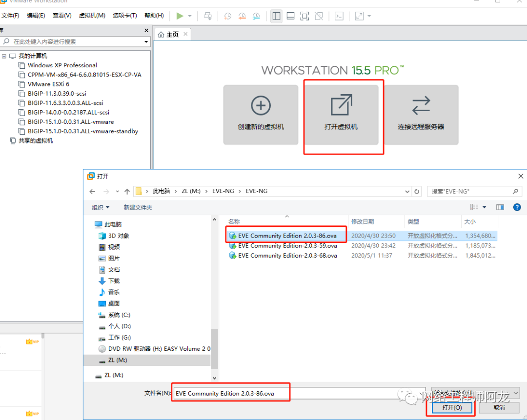Click the stretch guest toolbar icon
The image size is (527, 420).
(359, 16)
